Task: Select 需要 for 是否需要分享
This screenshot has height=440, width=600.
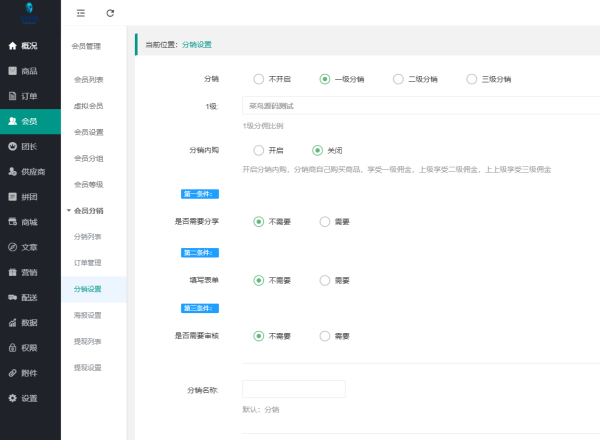Action: (x=325, y=222)
